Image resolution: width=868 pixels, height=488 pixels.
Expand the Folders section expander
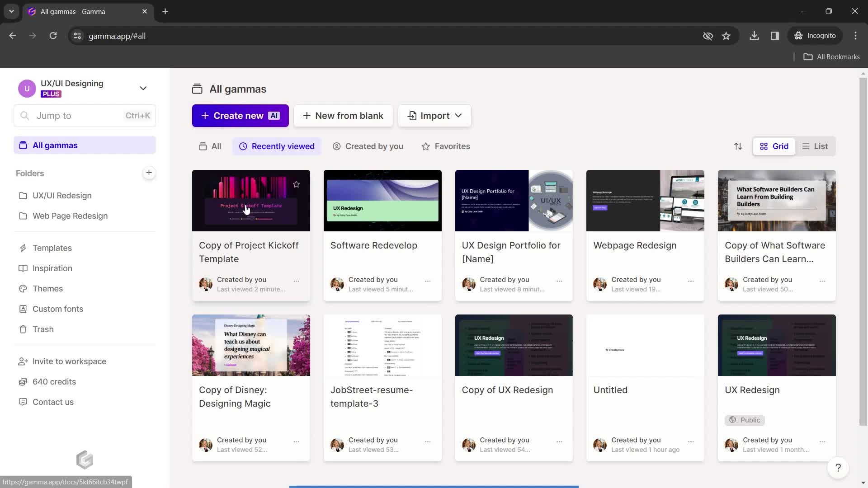pyautogui.click(x=30, y=174)
